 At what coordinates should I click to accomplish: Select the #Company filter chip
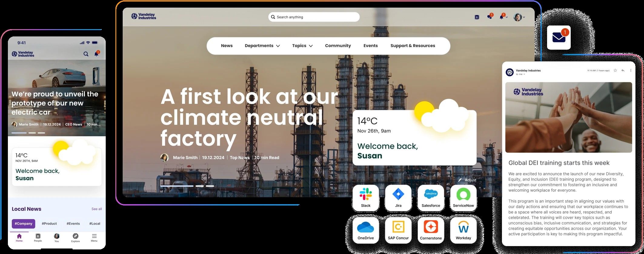(x=23, y=224)
